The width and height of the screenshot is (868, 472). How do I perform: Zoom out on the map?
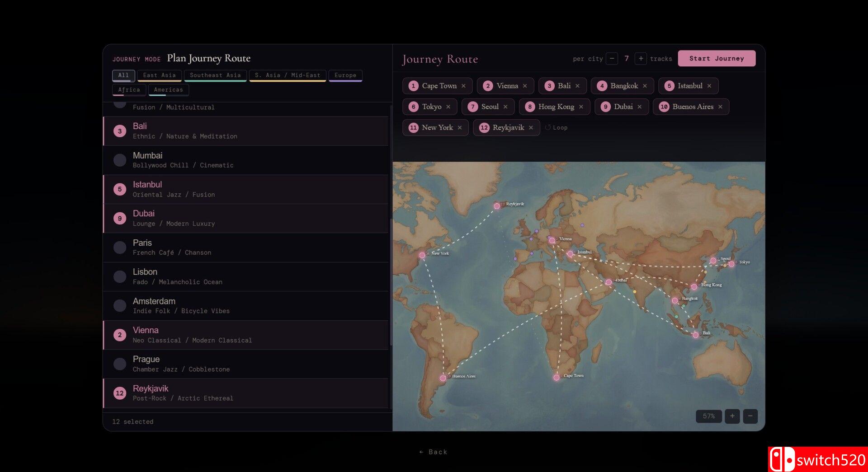[750, 416]
